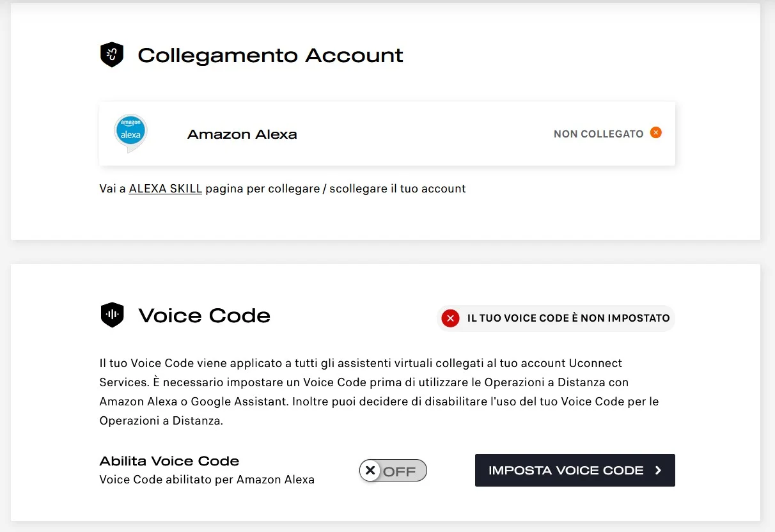Click the Amazon Alexa logo bubble
775x532 pixels.
(x=130, y=132)
